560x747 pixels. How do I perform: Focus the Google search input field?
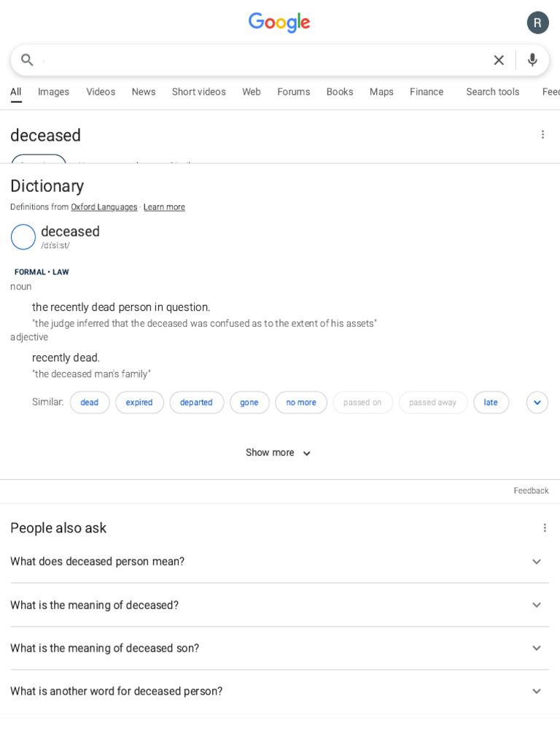(262, 60)
